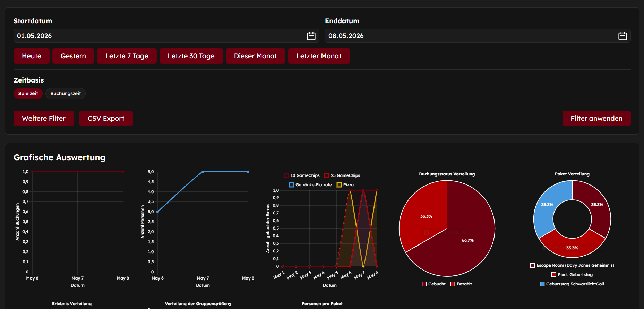Click the Grafische Auswertung heading
644x309 pixels.
(59, 157)
